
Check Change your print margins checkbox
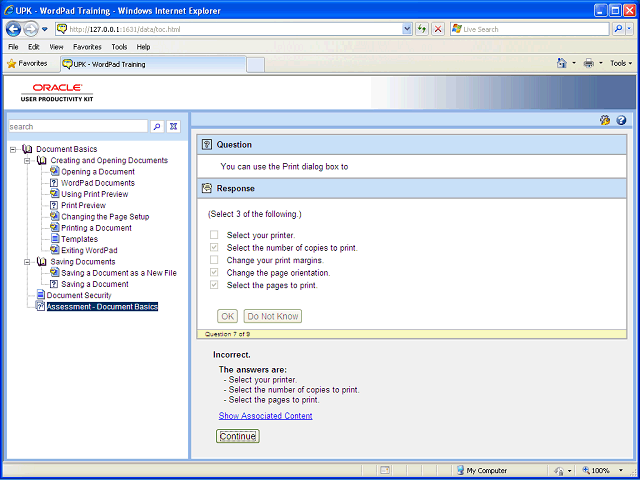pos(214,260)
